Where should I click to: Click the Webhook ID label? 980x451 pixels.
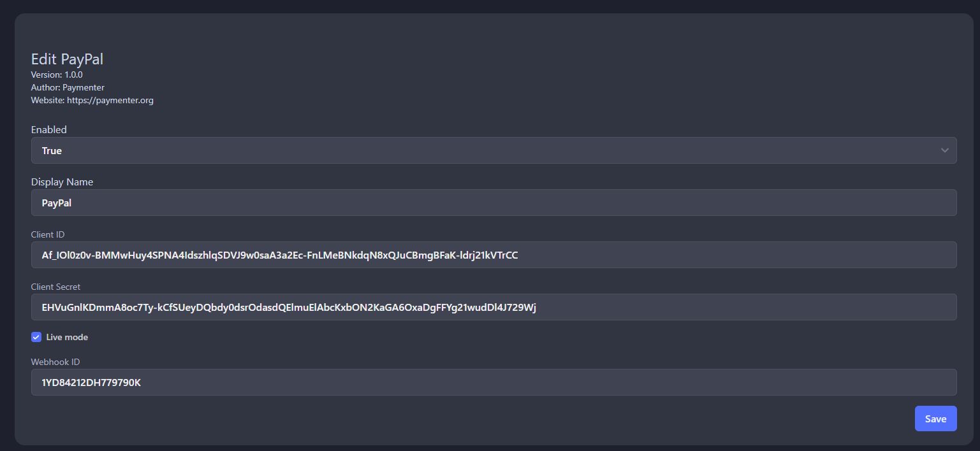tap(55, 362)
